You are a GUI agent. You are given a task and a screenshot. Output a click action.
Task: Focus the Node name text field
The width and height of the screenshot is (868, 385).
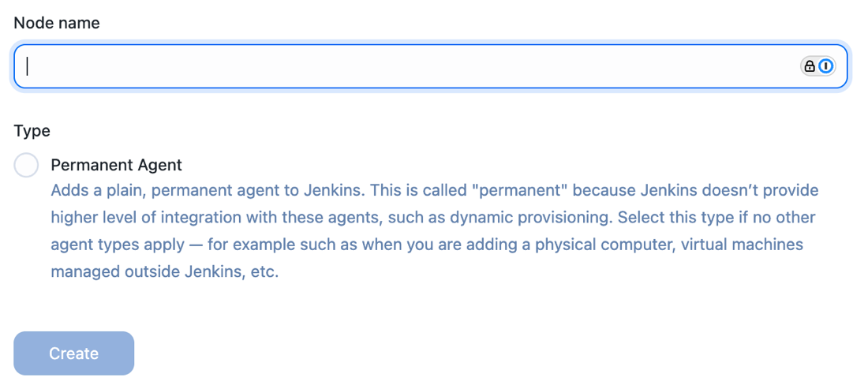tap(431, 66)
